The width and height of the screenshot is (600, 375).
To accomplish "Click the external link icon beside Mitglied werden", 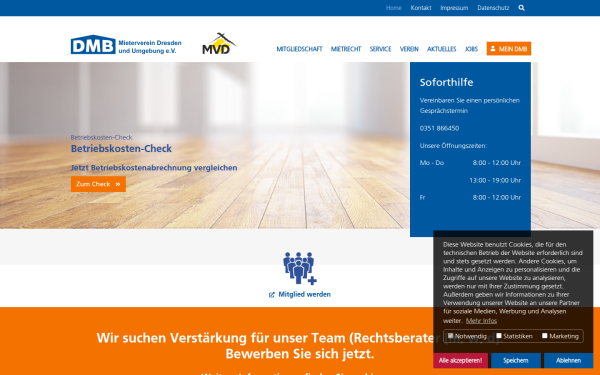I will 272,295.
